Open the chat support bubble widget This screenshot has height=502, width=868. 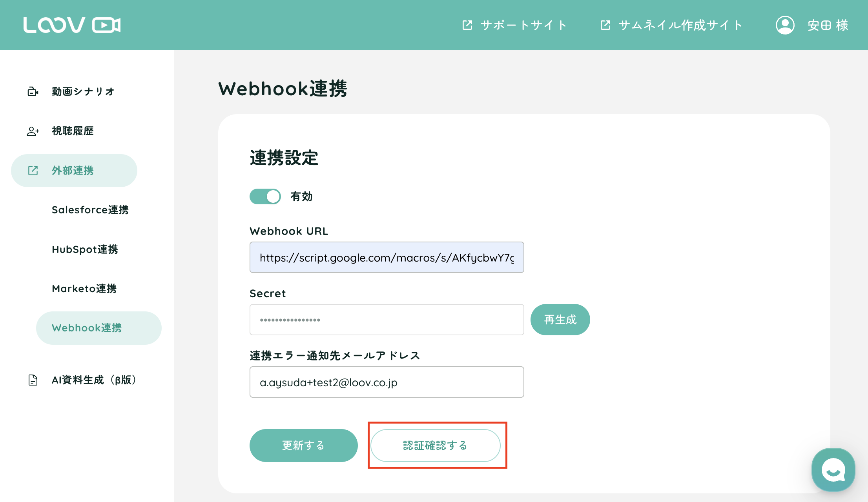833,469
